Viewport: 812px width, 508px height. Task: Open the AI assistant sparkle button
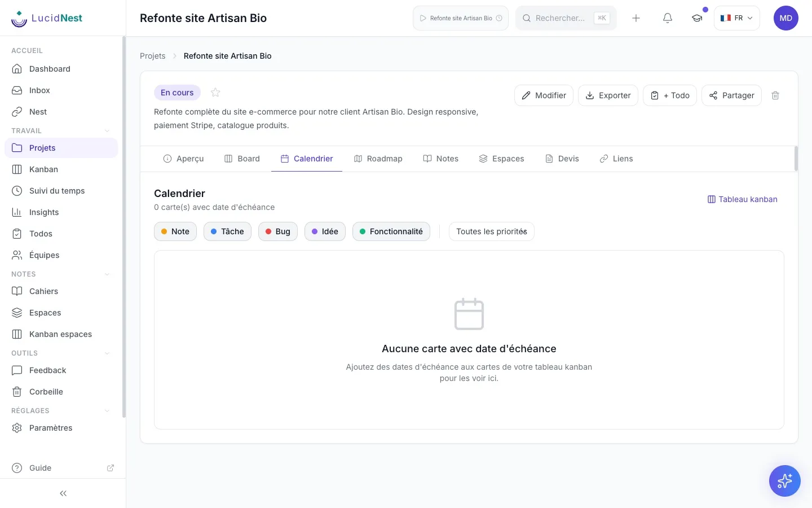785,481
